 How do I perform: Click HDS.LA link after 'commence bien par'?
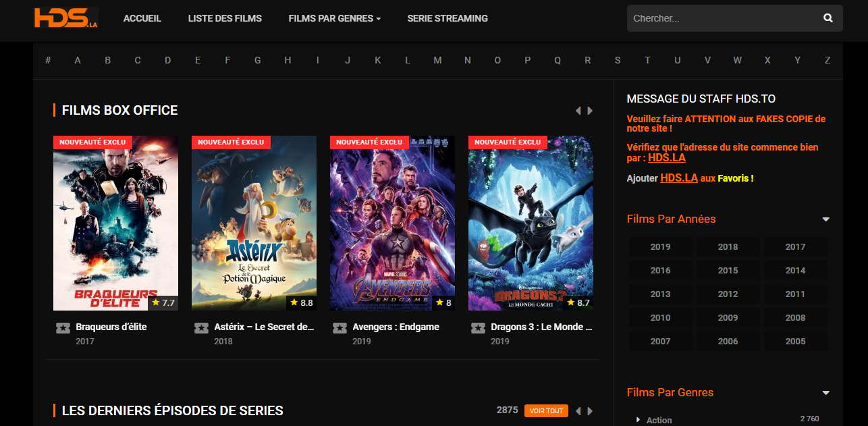point(667,158)
